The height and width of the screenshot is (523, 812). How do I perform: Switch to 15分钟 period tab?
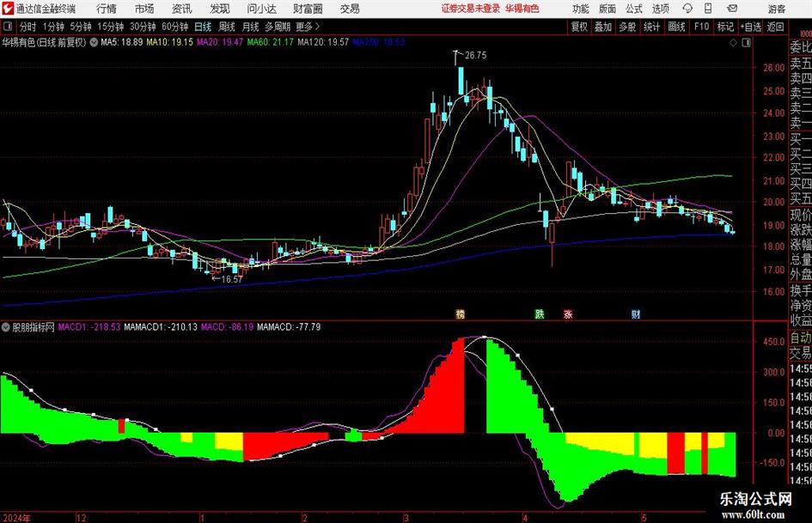click(x=110, y=27)
